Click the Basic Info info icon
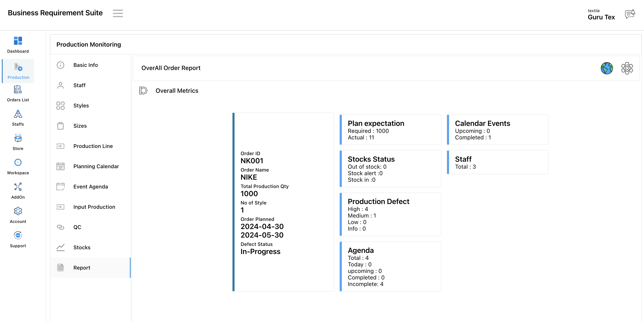The image size is (644, 322). point(60,65)
